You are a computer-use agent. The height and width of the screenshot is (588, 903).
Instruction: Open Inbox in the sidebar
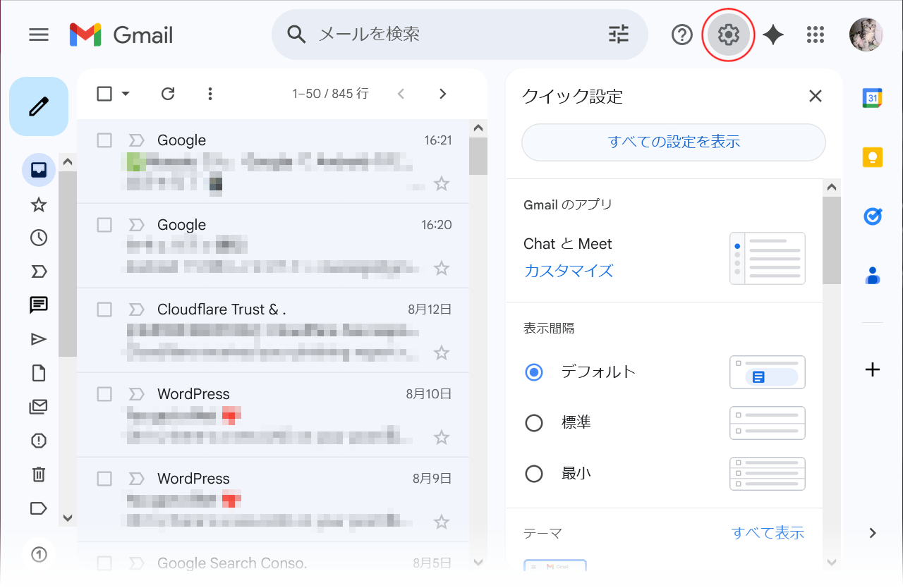point(39,170)
